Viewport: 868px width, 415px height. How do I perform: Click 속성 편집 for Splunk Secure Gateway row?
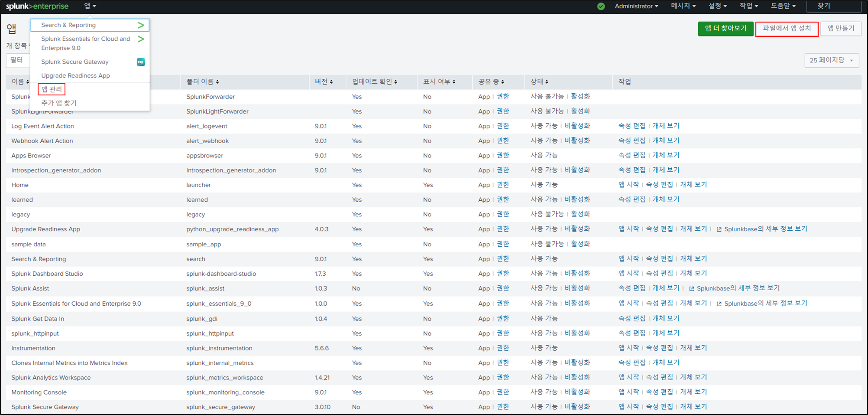point(660,408)
